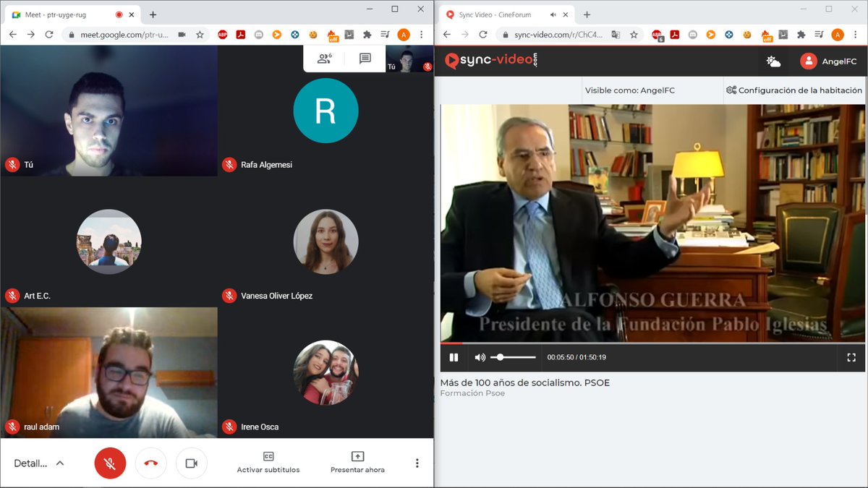Toggle the camera in Google Meet

point(191,463)
